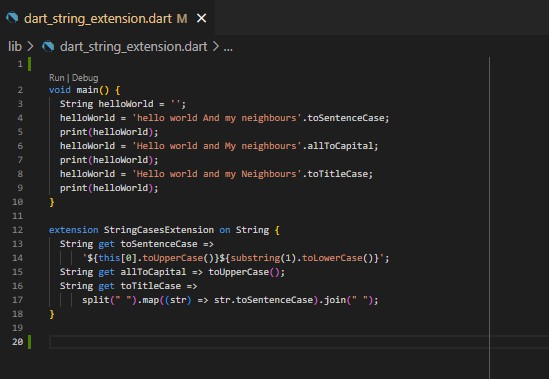Click the allToCapital getter declaration on line 15
Viewport: 549px width, 379px height.
click(153, 272)
